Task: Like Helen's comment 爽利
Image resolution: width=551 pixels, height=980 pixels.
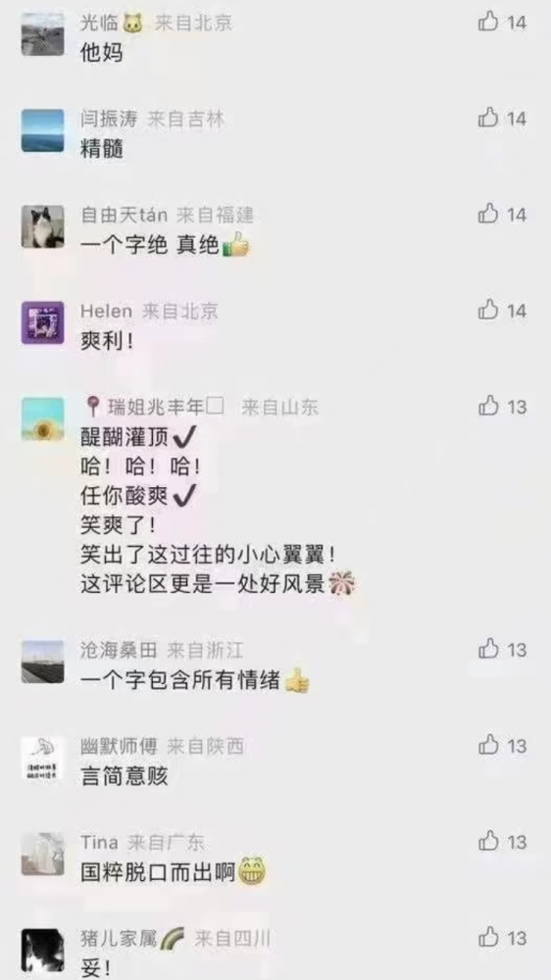Action: tap(488, 310)
